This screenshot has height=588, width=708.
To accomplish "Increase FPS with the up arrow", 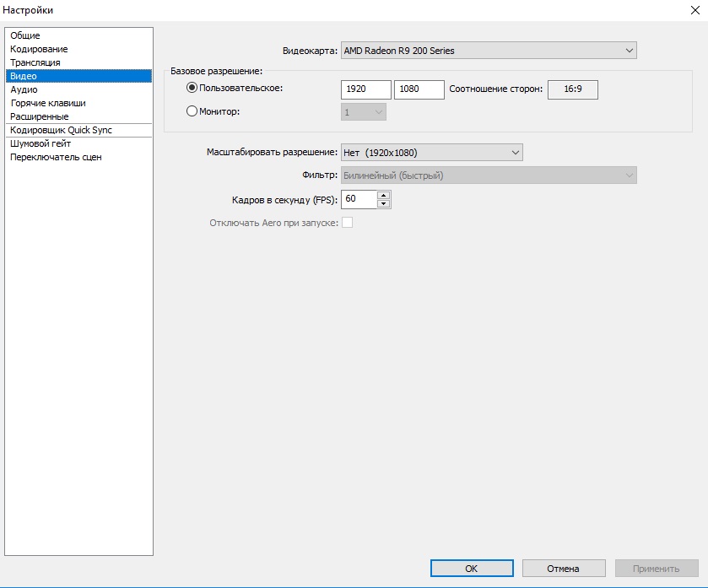I will (383, 196).
